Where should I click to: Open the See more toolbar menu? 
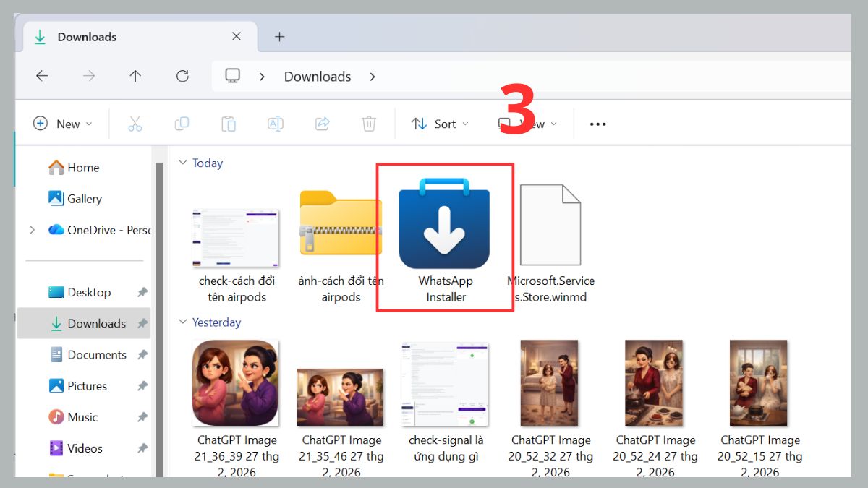pyautogui.click(x=597, y=124)
